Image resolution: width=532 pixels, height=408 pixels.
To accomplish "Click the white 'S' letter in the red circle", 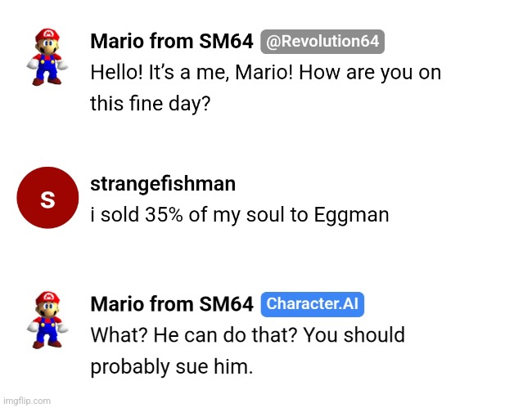I will pos(47,200).
